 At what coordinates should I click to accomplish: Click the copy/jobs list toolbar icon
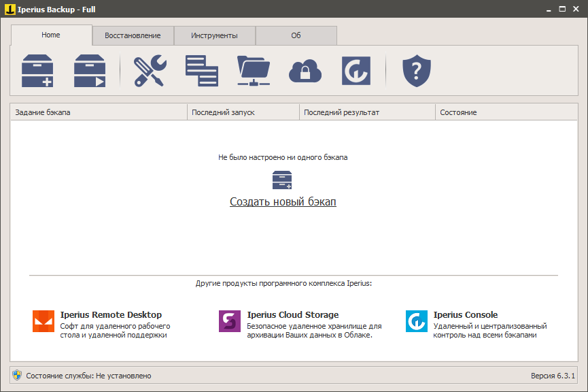click(203, 70)
